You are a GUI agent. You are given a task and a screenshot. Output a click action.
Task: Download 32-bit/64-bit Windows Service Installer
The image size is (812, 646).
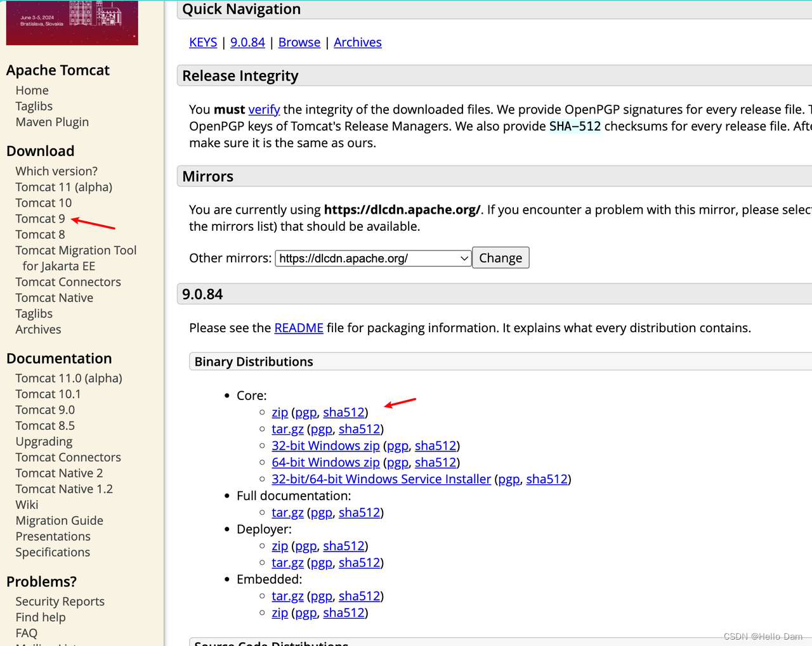[381, 479]
